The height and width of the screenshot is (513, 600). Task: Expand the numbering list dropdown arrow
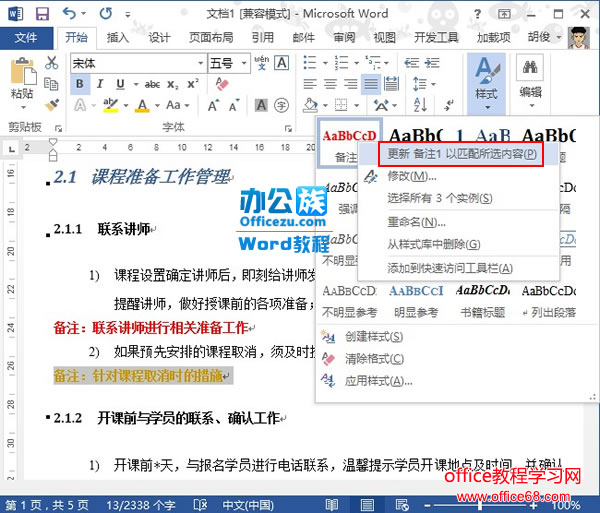356,63
